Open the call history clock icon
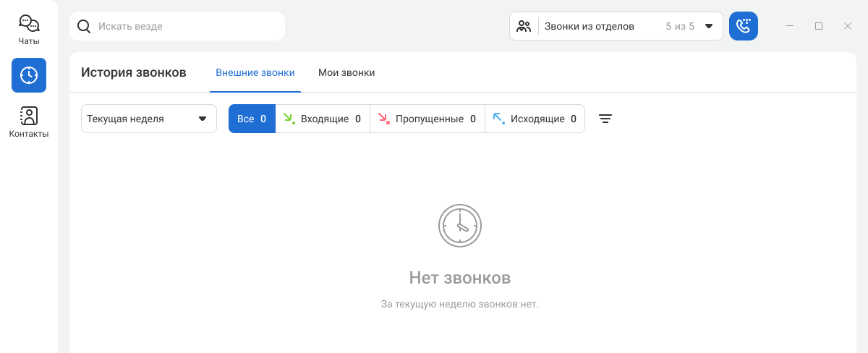The height and width of the screenshot is (353, 868). click(29, 75)
